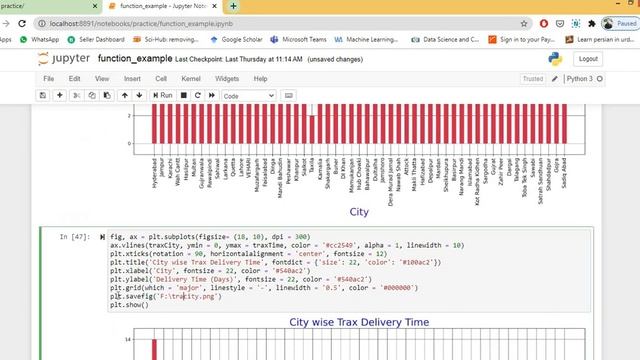Restart kernel and run all cells icon
Screen dimensions: 640x360
(x=211, y=96)
